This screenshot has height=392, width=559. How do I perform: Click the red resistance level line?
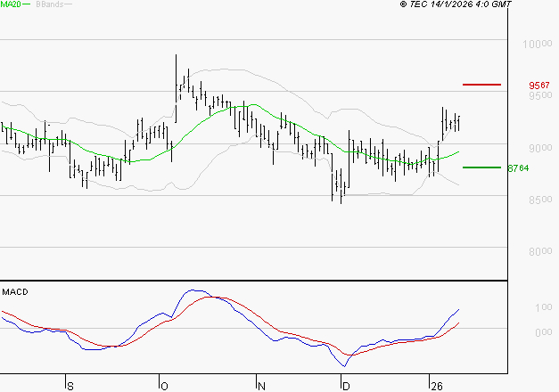click(481, 85)
